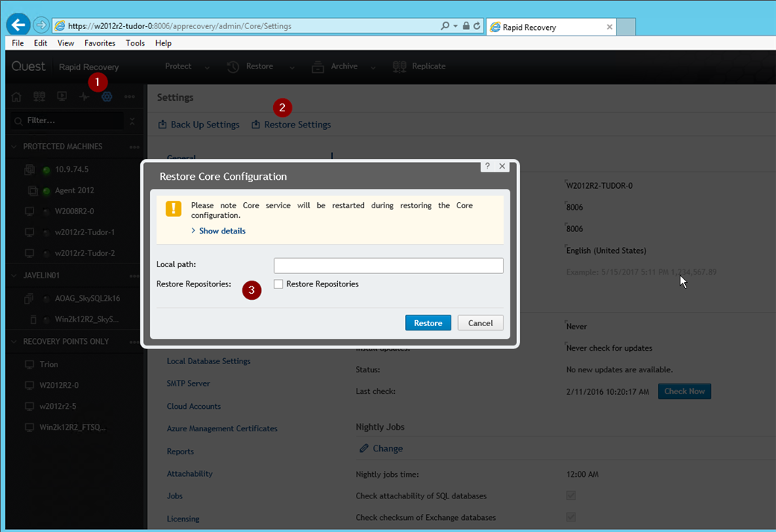Open the Favorites menu
The image size is (776, 532).
[x=100, y=43]
